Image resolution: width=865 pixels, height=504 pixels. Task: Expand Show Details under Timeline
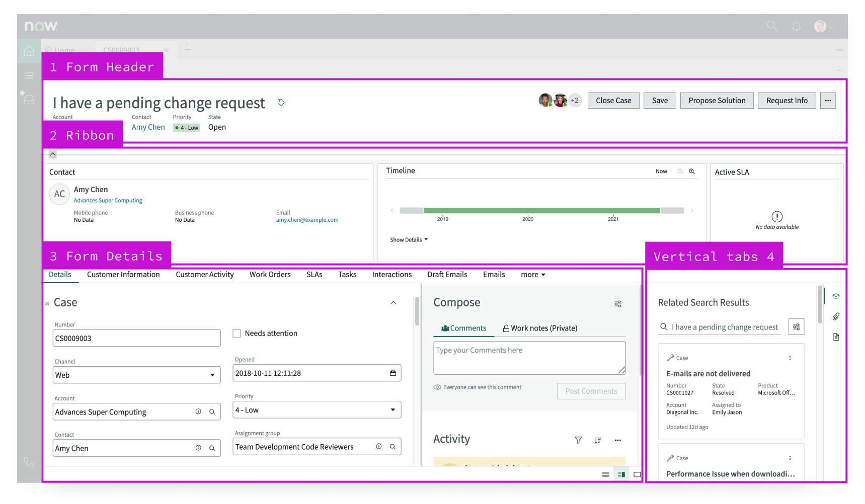[x=409, y=240]
